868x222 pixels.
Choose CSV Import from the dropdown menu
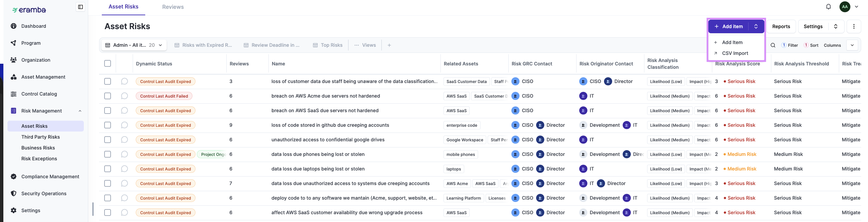(x=735, y=53)
